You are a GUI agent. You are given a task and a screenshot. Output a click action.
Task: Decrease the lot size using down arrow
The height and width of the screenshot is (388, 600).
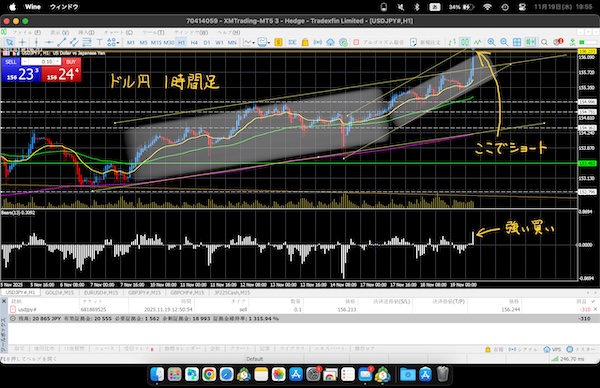(24, 62)
